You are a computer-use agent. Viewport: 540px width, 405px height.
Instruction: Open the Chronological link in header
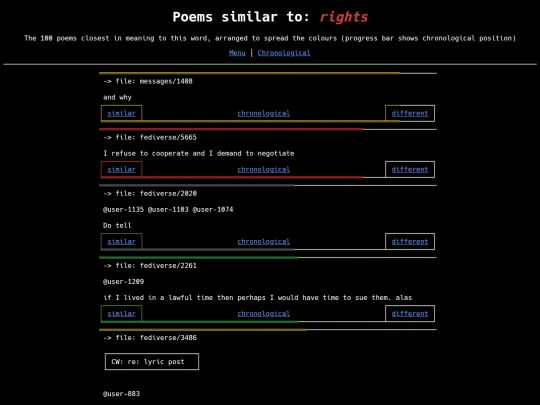[x=284, y=53]
